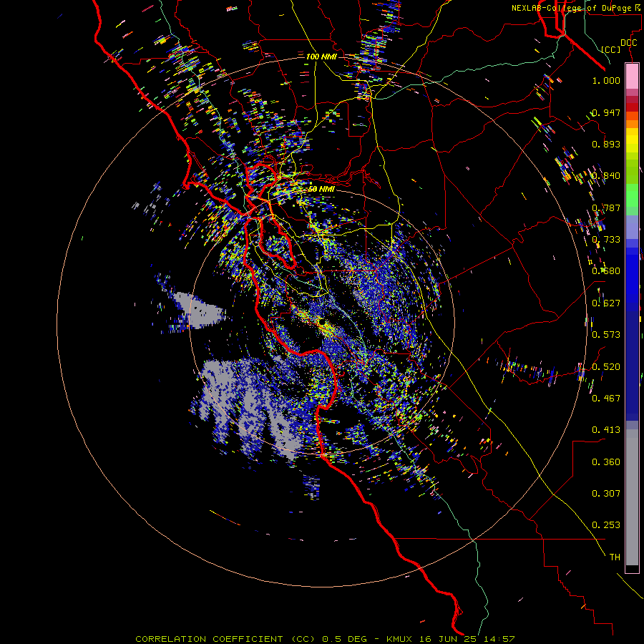Select the 0.733 scale value

(x=606, y=240)
